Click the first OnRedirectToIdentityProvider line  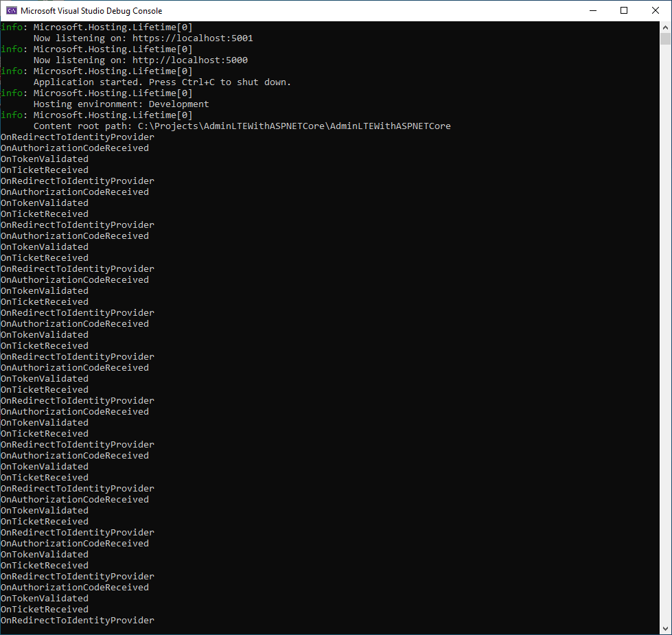[x=77, y=137]
